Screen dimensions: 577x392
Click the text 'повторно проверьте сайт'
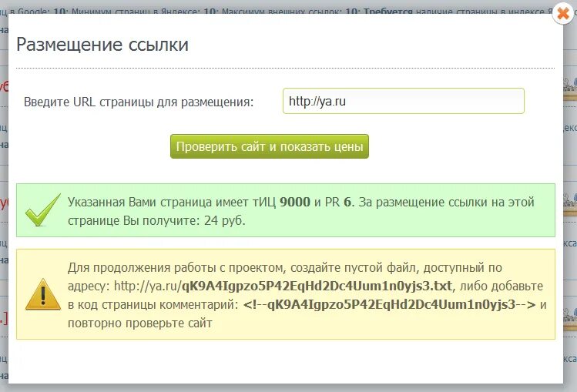[x=140, y=323]
